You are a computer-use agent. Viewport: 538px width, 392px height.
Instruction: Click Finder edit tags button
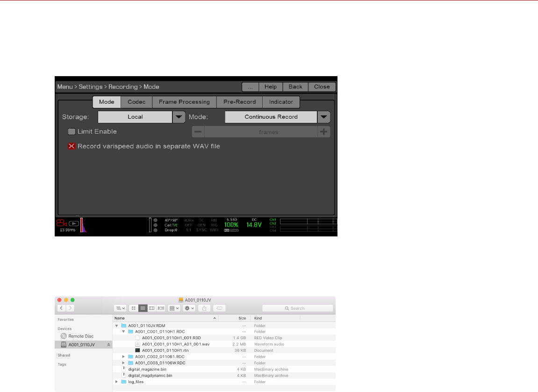coord(220,308)
